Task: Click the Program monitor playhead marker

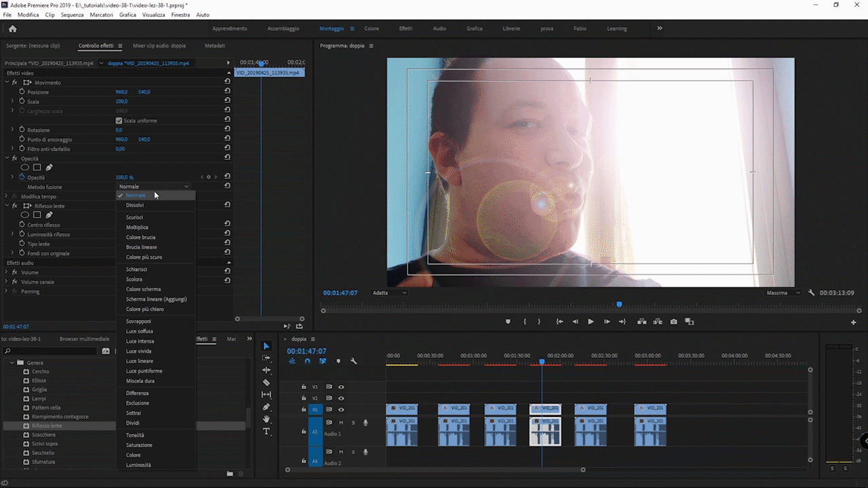Action: (x=619, y=304)
